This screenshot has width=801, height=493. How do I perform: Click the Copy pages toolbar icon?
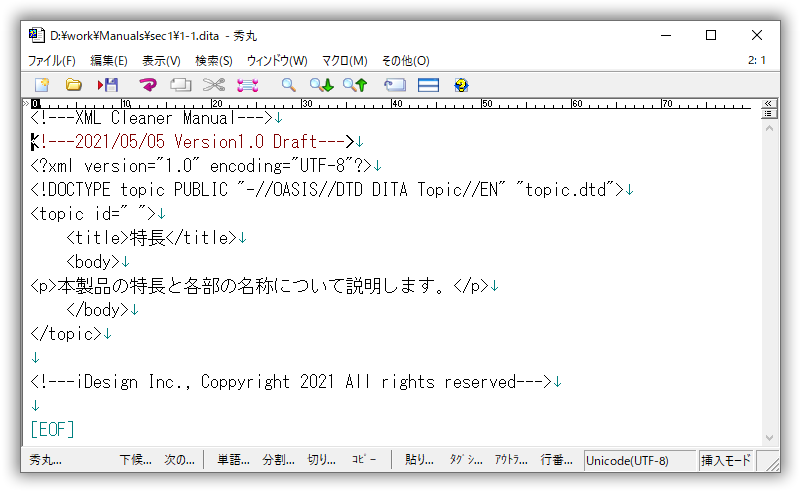[180, 85]
